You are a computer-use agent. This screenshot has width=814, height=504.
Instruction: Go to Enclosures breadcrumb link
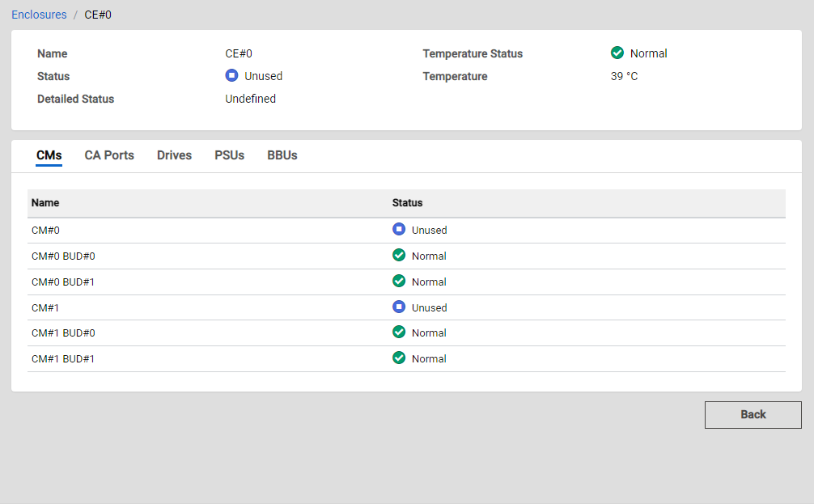(x=39, y=15)
